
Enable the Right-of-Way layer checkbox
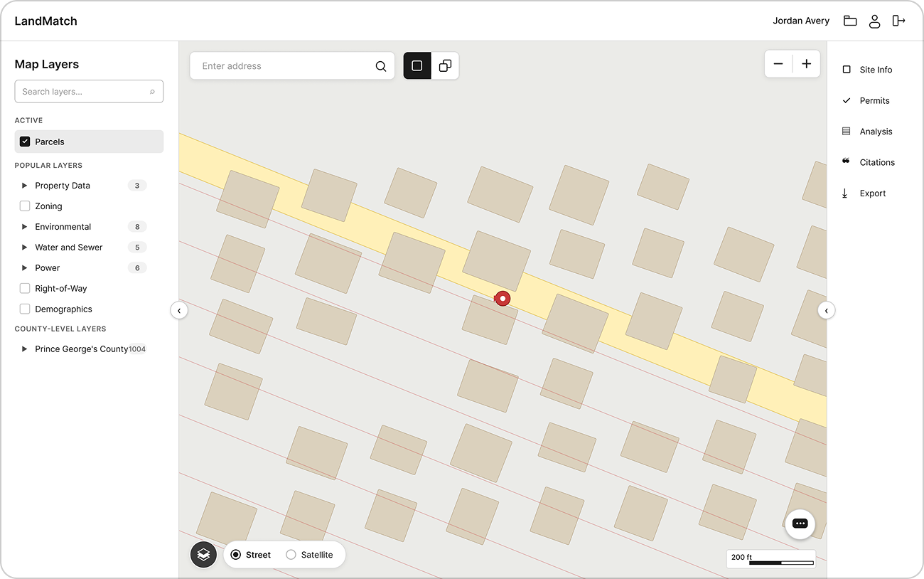25,289
